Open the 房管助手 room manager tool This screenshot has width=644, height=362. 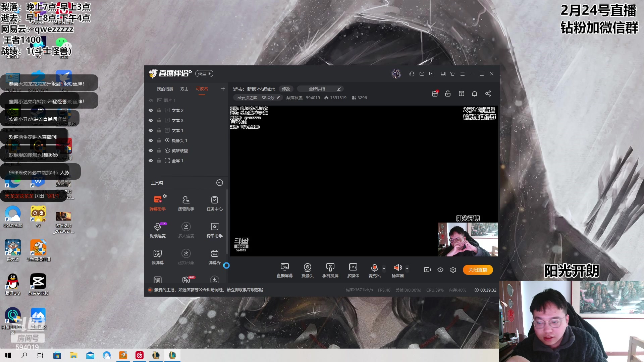click(x=186, y=203)
